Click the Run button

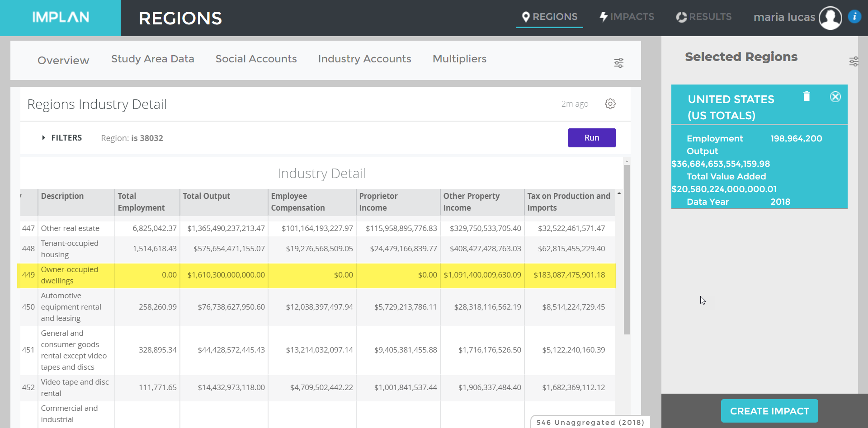pos(592,138)
